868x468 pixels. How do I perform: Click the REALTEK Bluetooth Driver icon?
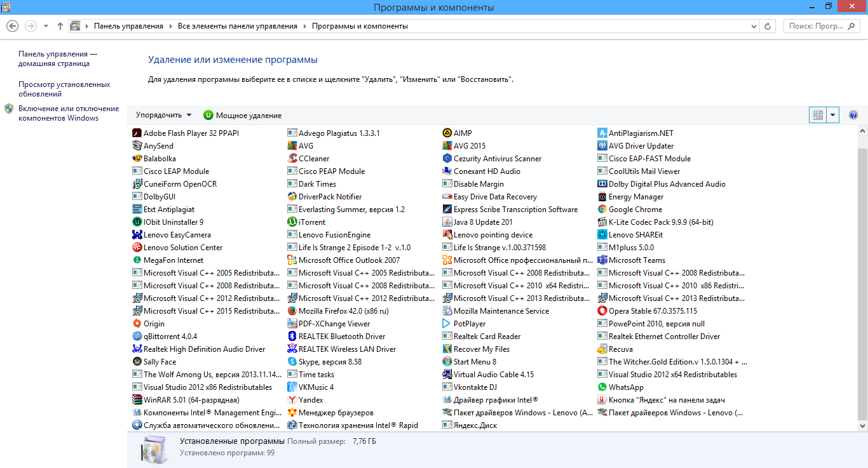click(x=292, y=337)
